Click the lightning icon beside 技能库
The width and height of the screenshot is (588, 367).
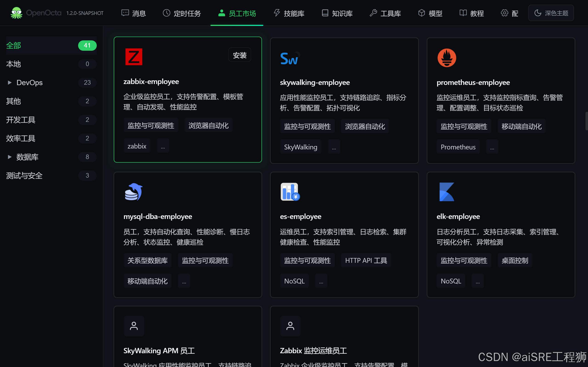276,13
